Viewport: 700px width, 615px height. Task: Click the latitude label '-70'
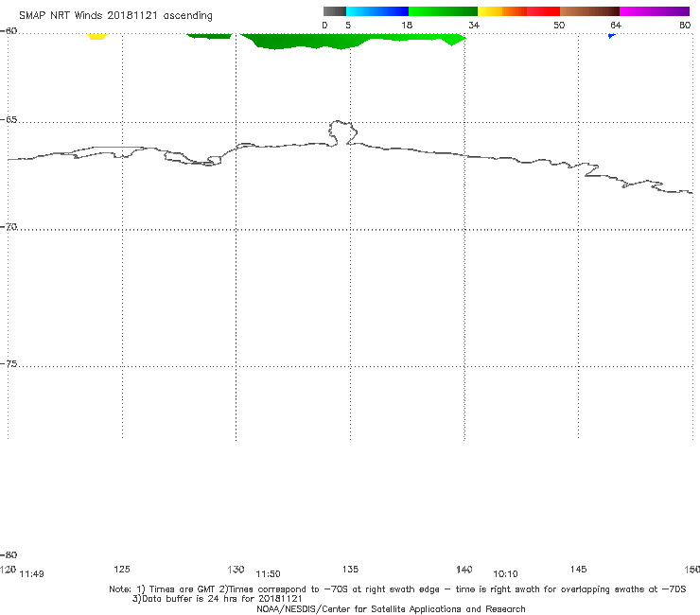point(9,227)
